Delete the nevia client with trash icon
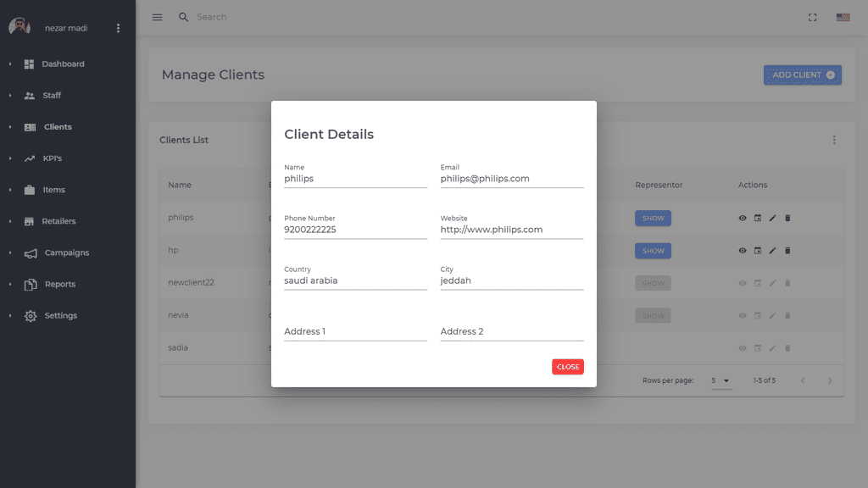This screenshot has width=868, height=488. (787, 316)
